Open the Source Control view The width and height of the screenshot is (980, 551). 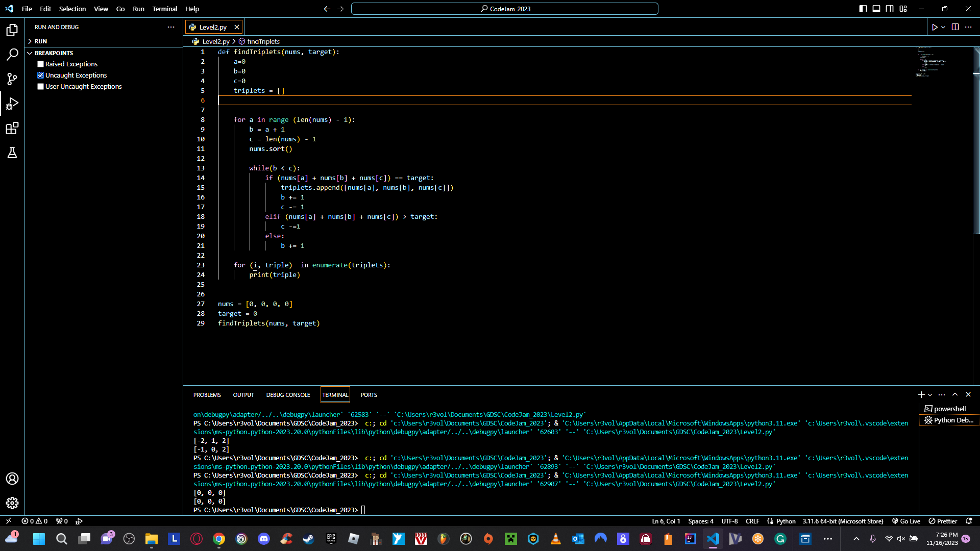(x=12, y=79)
